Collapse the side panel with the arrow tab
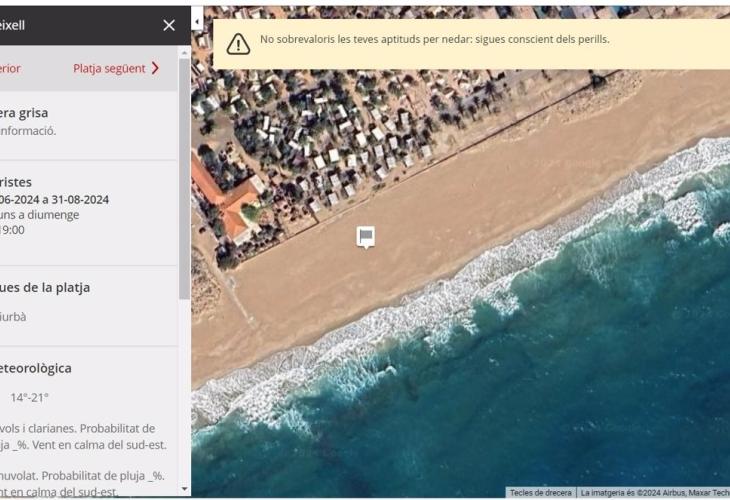This screenshot has width=730, height=500. click(x=197, y=20)
